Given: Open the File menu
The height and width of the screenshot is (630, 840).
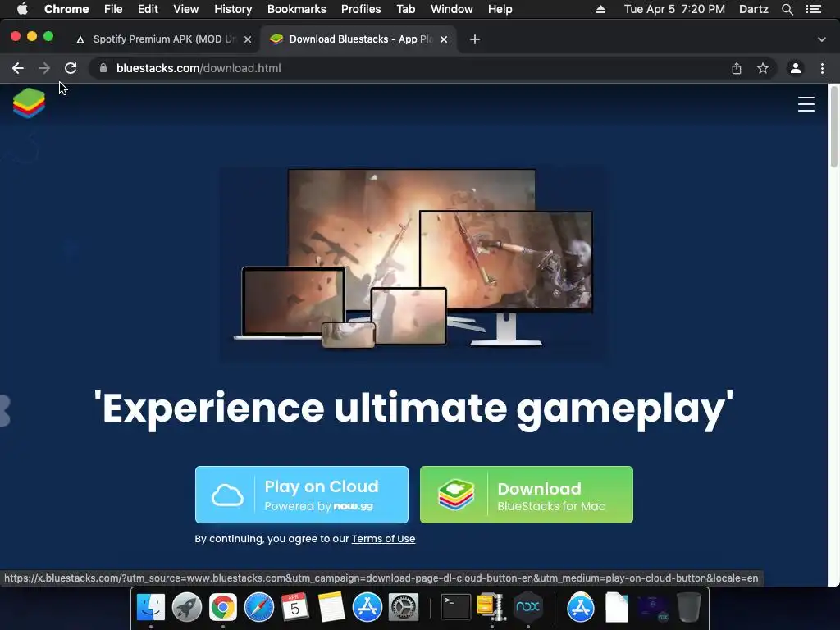Looking at the screenshot, I should 113,9.
